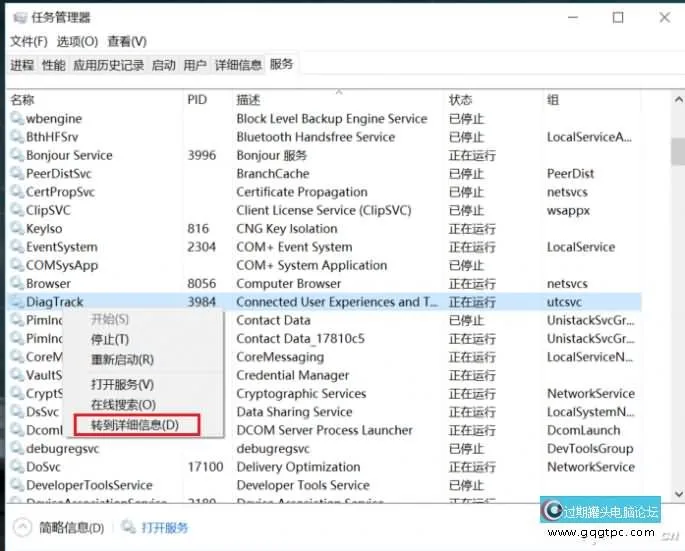Open the 查看(V) menu
The image size is (685, 551).
tap(127, 42)
